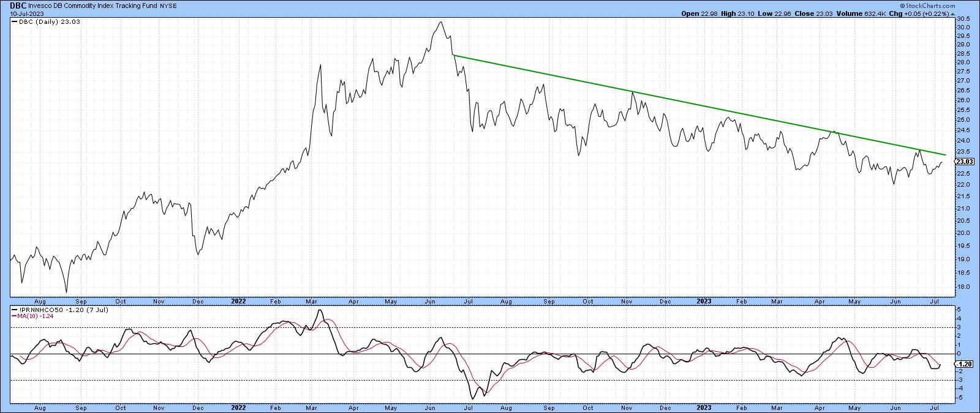Click the -5 label on the indicator axis
Screen dimensions: 980x413
tap(961, 397)
